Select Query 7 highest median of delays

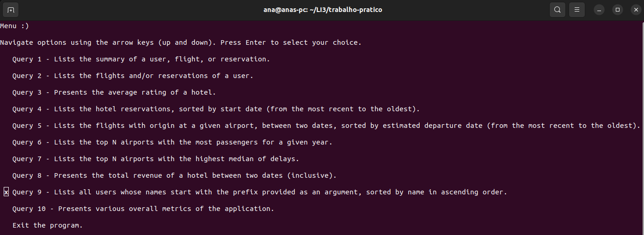tap(156, 159)
